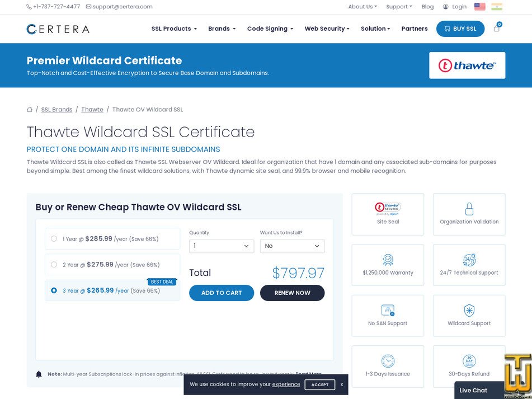Viewport: 532px width, 399px height.
Task: Click the Wildcard Support asterisk icon
Action: (469, 310)
